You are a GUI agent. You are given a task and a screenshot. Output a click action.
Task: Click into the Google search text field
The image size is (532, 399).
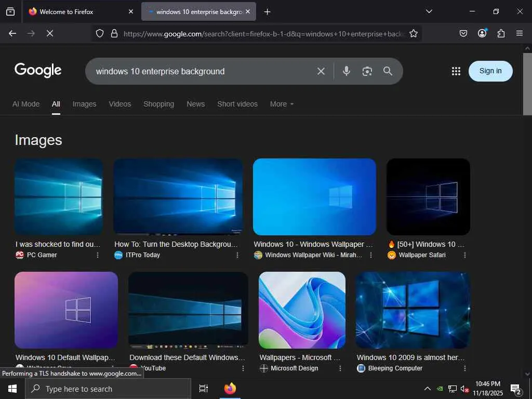coord(204,71)
